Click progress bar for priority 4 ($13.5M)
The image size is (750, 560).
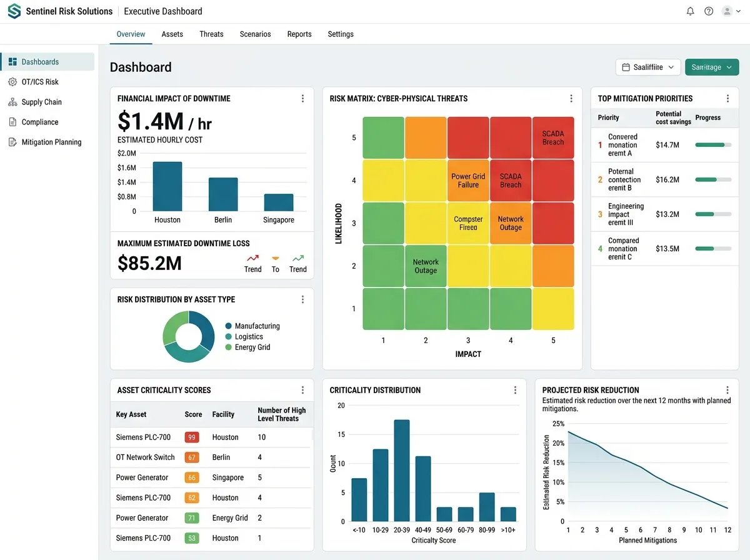pos(713,248)
